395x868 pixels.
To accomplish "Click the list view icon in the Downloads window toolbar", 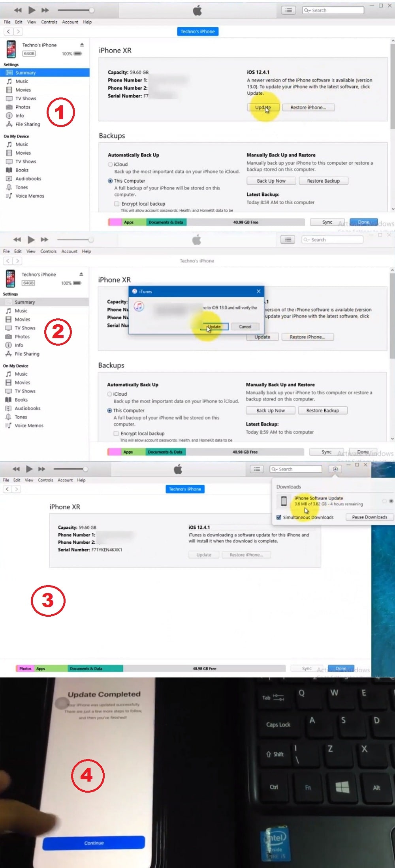I will 257,469.
